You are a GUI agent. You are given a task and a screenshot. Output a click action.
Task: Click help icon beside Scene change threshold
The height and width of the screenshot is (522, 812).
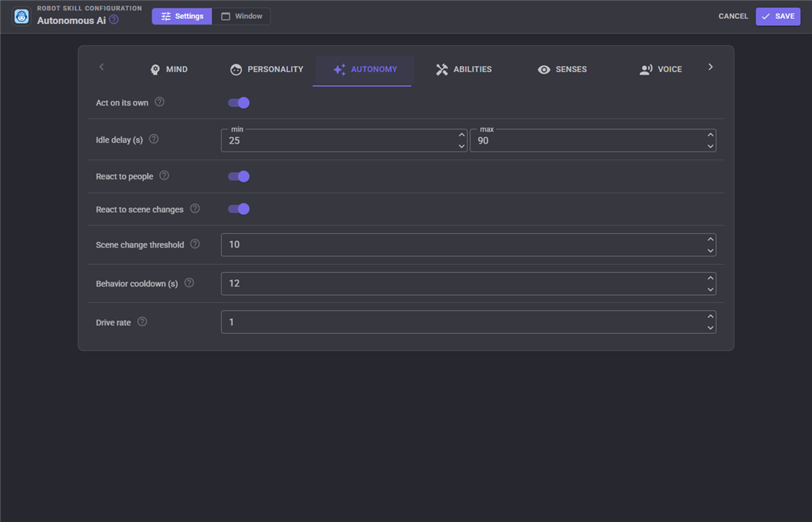[x=195, y=244]
